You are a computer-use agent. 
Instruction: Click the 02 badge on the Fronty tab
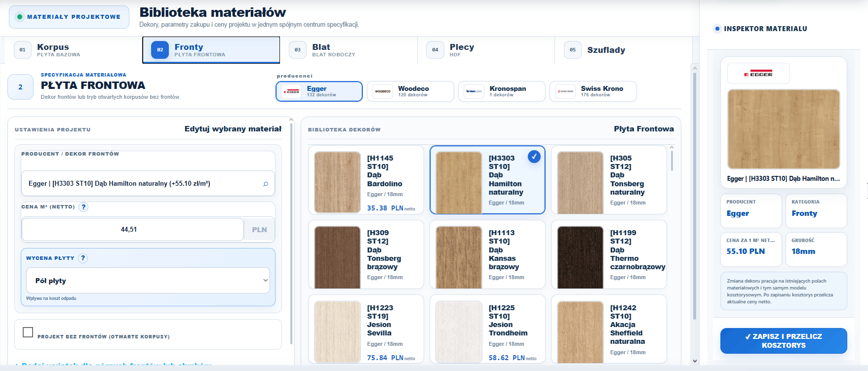(x=160, y=50)
